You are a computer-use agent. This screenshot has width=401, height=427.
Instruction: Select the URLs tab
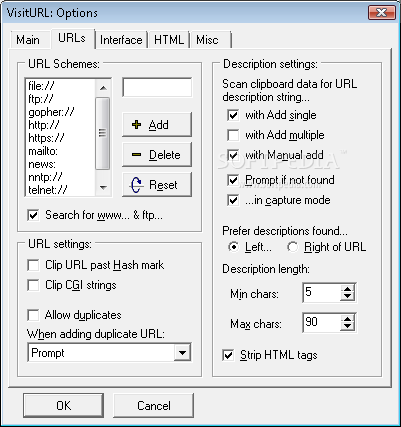click(72, 38)
